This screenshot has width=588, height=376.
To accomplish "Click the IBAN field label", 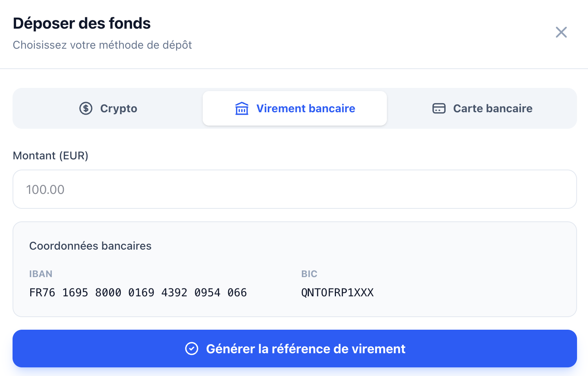I will (41, 274).
